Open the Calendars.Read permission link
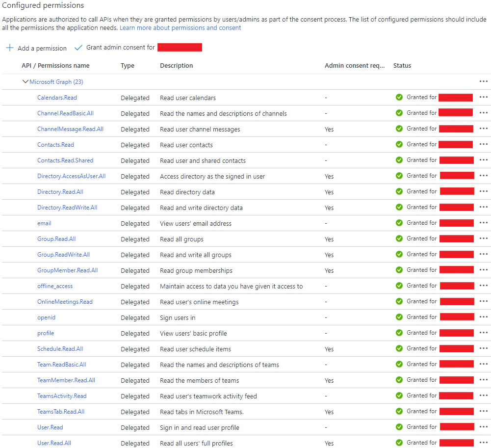The image size is (491, 448). click(x=57, y=98)
